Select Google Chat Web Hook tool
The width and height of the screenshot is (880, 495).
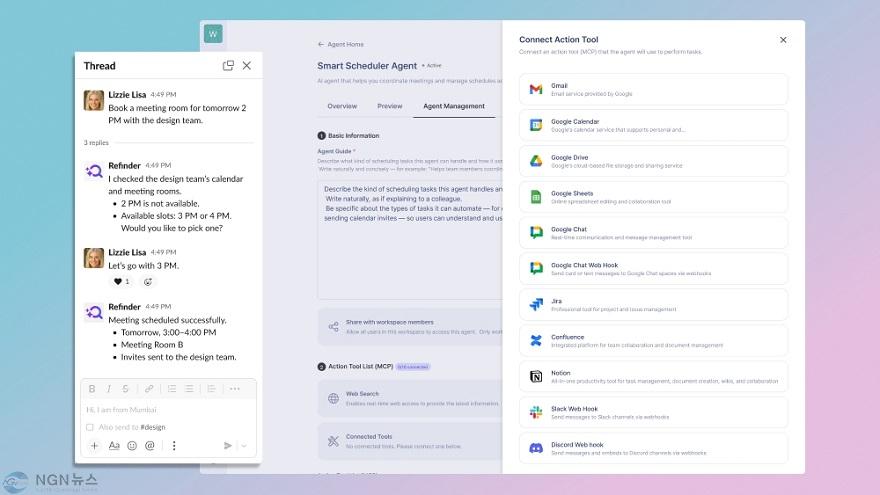click(653, 269)
